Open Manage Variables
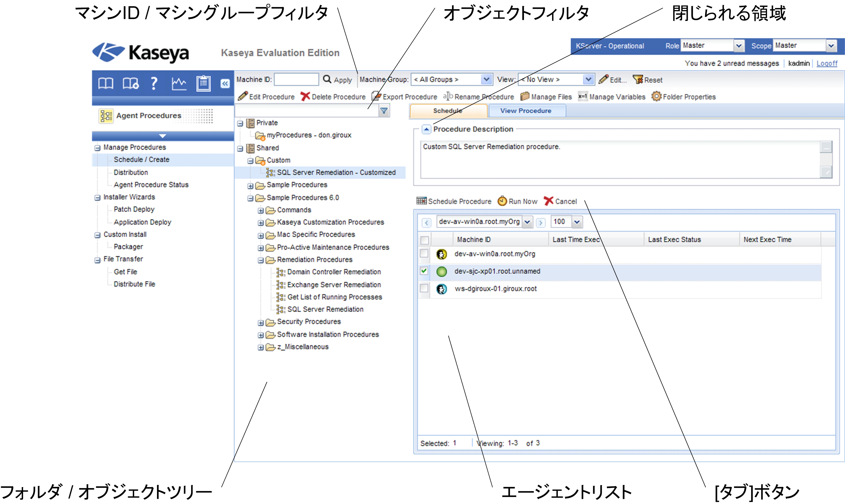This screenshot has width=845, height=504. pyautogui.click(x=611, y=97)
